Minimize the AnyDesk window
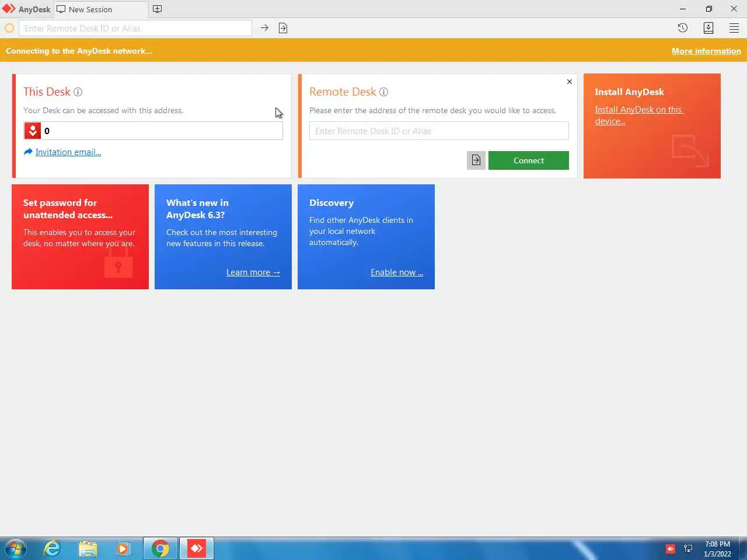Screen dimensions: 747x560 (683, 9)
